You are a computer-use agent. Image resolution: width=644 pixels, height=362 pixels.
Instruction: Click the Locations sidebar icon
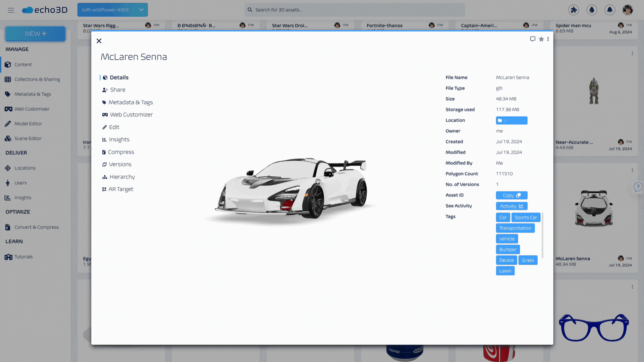click(8, 168)
